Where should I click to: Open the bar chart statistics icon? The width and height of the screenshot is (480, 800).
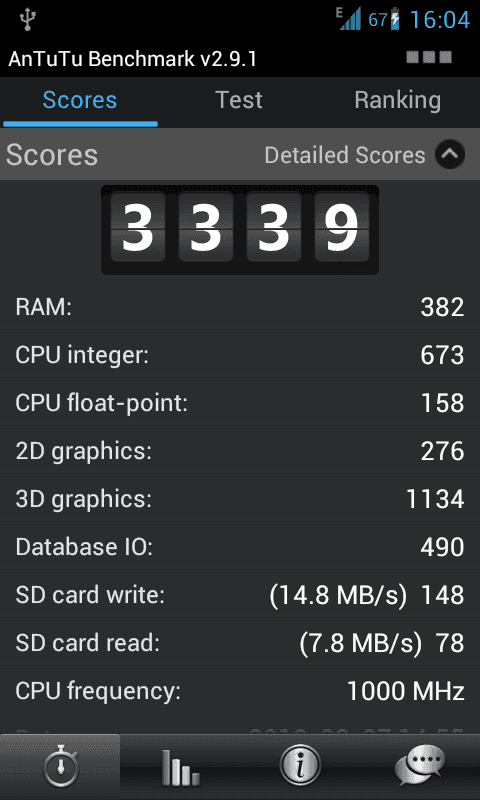coord(180,767)
